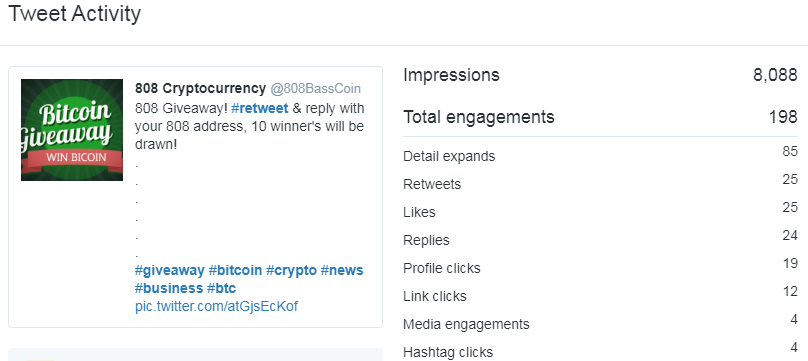Click the Detail expands metric

click(x=449, y=156)
